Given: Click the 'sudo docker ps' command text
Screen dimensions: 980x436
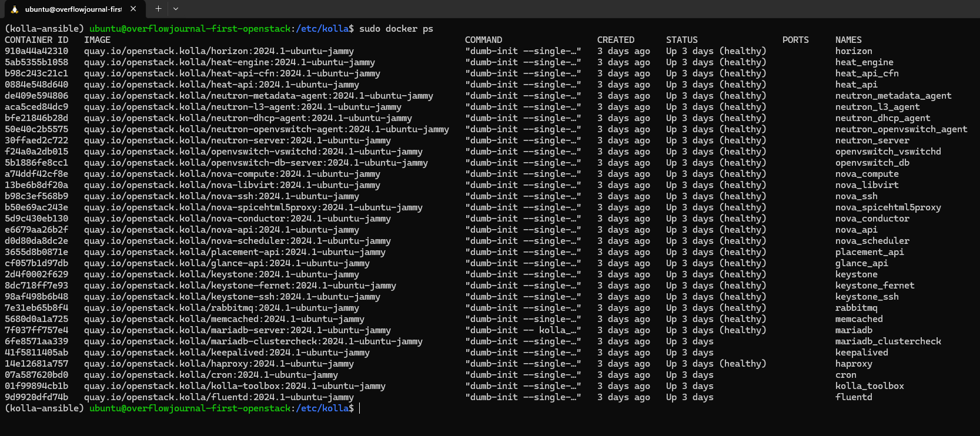Looking at the screenshot, I should click(396, 29).
